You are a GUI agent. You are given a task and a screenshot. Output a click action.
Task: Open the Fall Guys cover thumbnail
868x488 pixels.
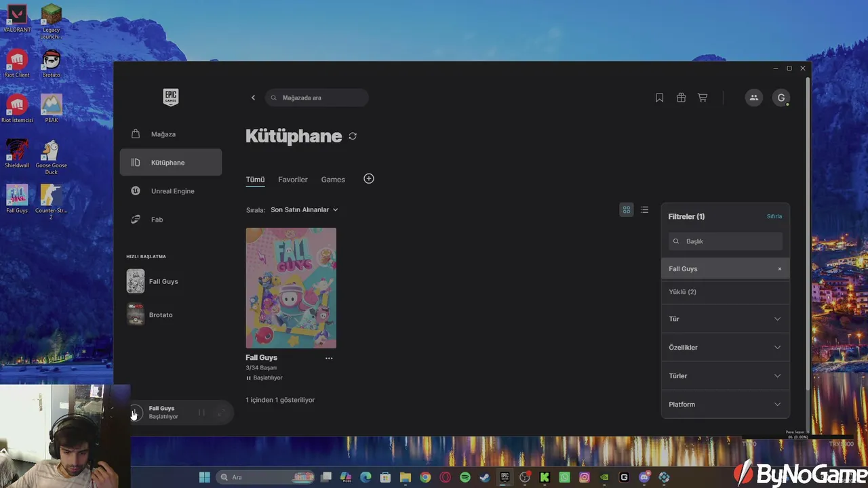(291, 288)
